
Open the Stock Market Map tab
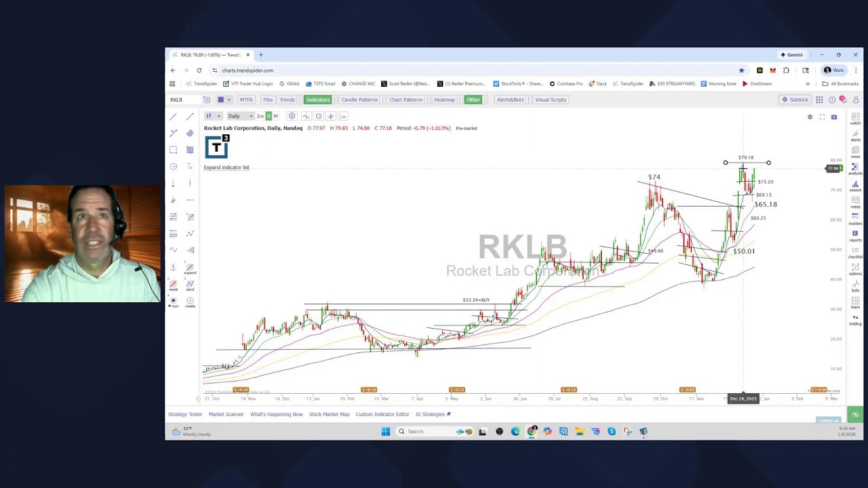pos(329,414)
